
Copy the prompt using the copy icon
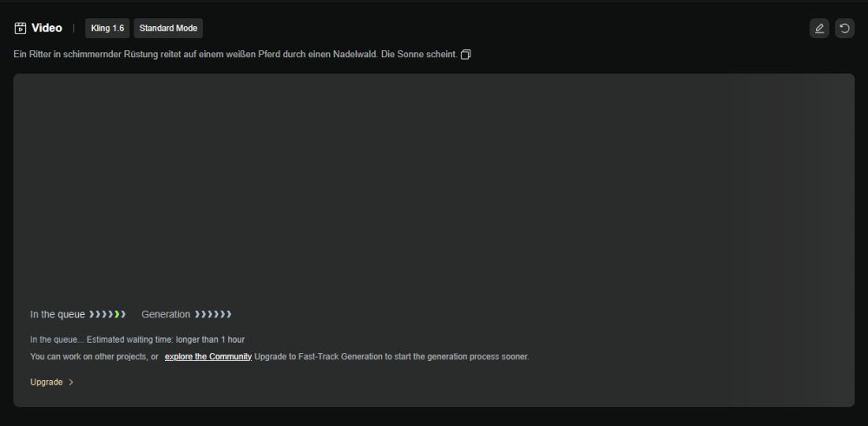[x=466, y=55]
